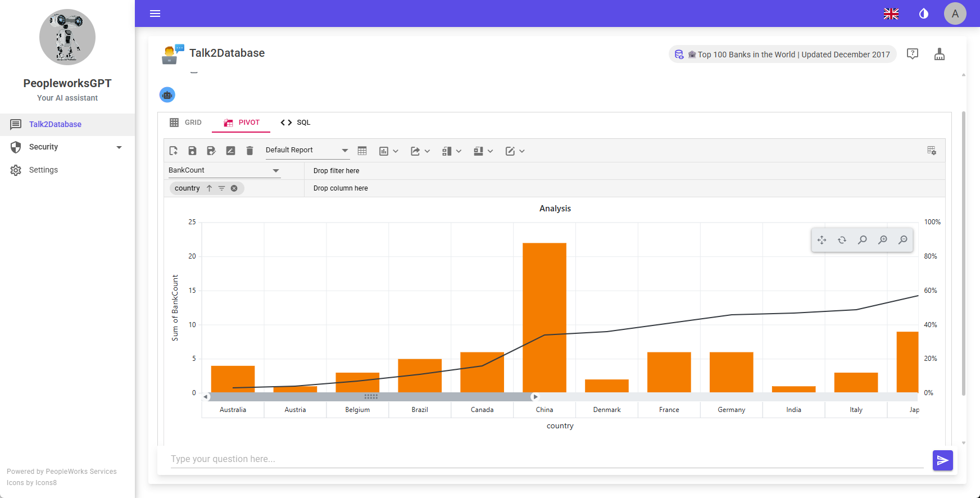Sort the country field ascending arrow
The height and width of the screenshot is (498, 980).
[x=209, y=188]
